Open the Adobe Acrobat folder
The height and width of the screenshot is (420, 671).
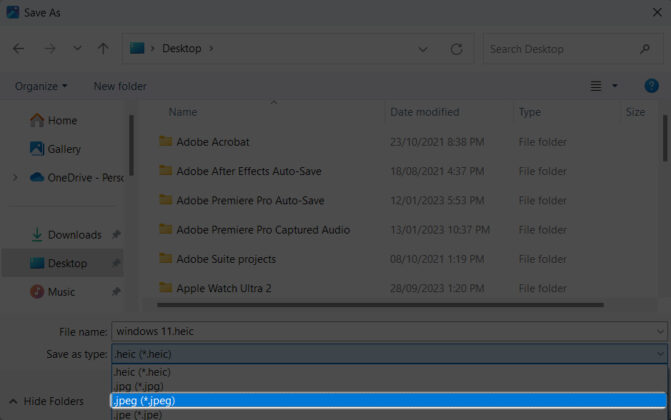[x=213, y=142]
